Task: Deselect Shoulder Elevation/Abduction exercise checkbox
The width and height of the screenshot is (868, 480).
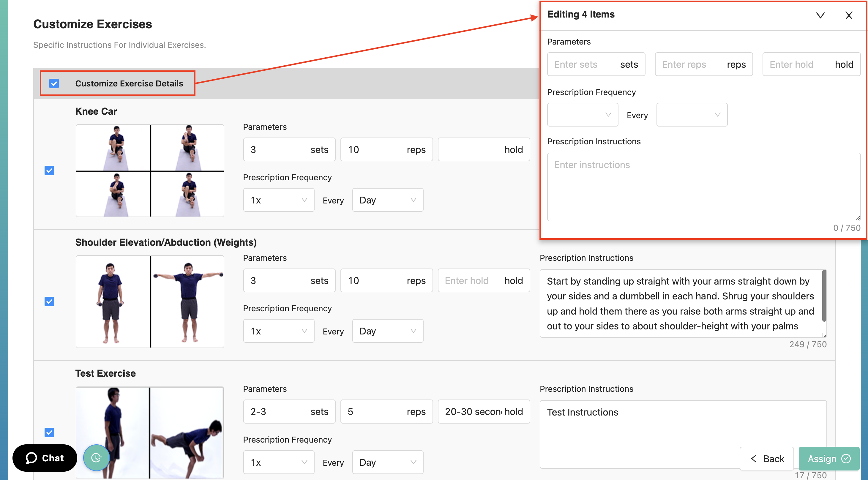Action: point(49,301)
